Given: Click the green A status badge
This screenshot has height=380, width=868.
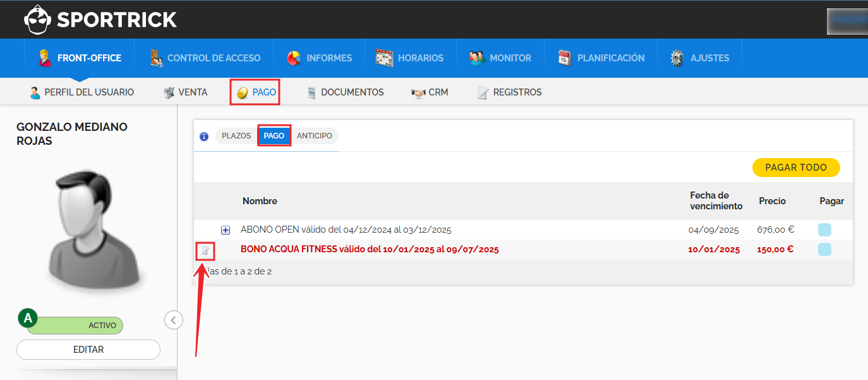Looking at the screenshot, I should [28, 318].
